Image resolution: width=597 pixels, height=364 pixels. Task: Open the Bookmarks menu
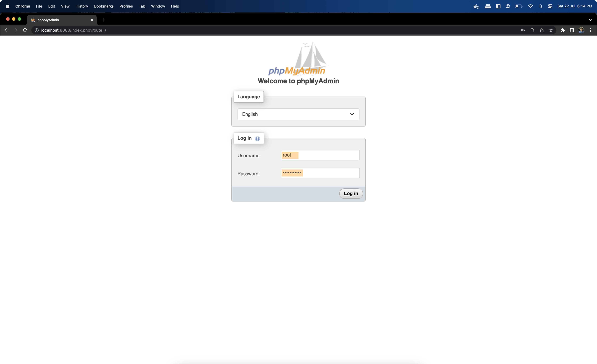(x=104, y=6)
